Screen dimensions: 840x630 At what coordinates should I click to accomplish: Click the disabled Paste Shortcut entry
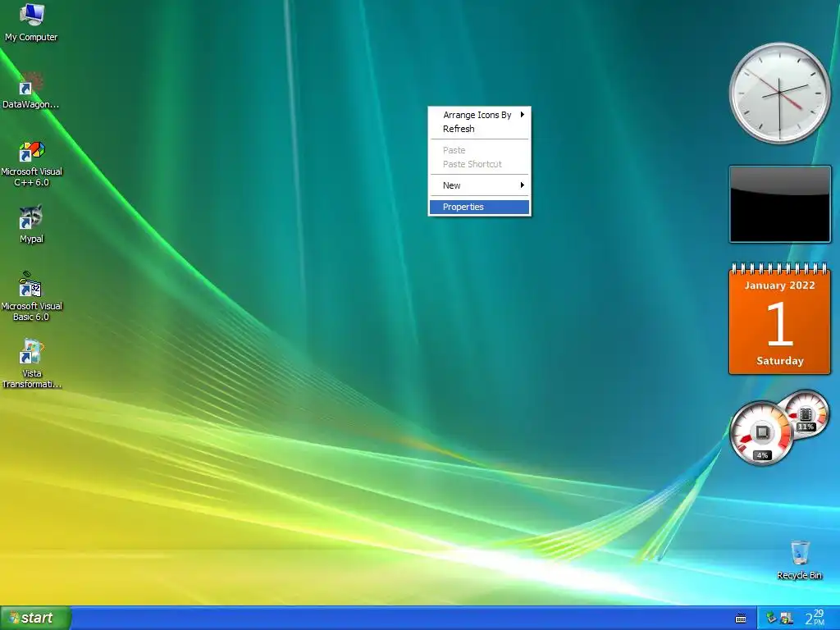tap(479, 164)
